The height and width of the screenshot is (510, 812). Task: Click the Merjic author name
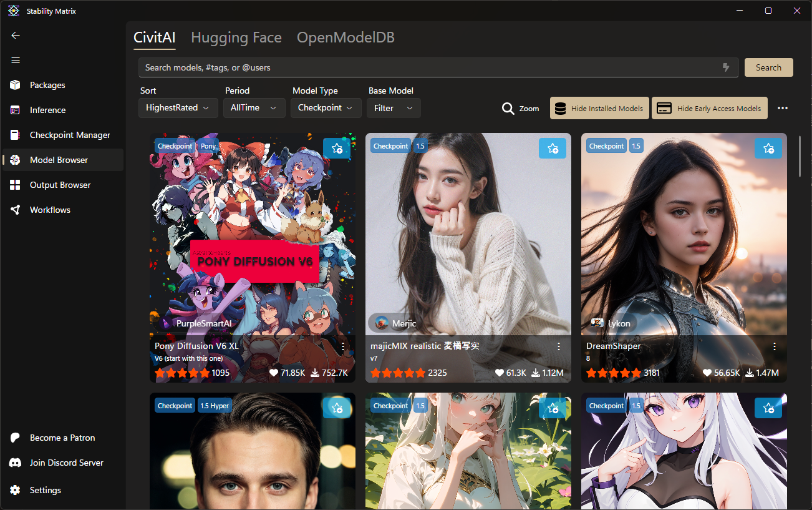(x=404, y=323)
